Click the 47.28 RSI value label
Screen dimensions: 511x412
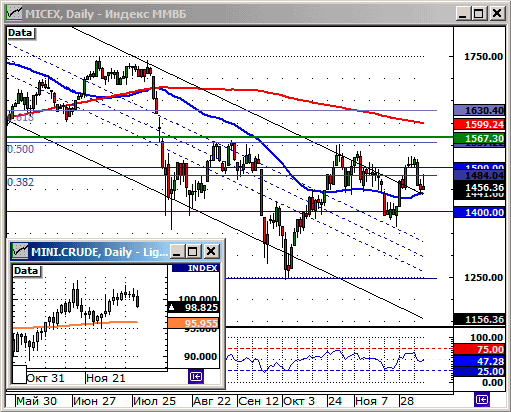(x=479, y=361)
